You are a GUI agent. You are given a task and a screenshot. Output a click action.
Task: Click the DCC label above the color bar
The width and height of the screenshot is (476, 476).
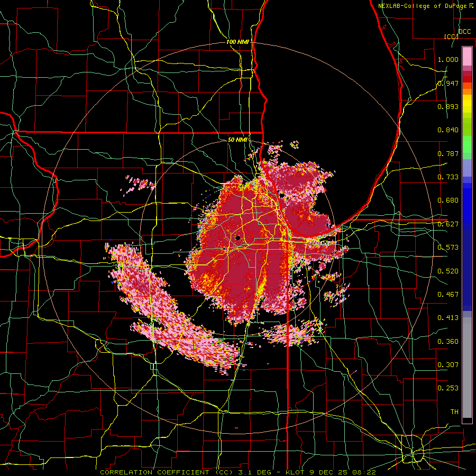(x=464, y=32)
